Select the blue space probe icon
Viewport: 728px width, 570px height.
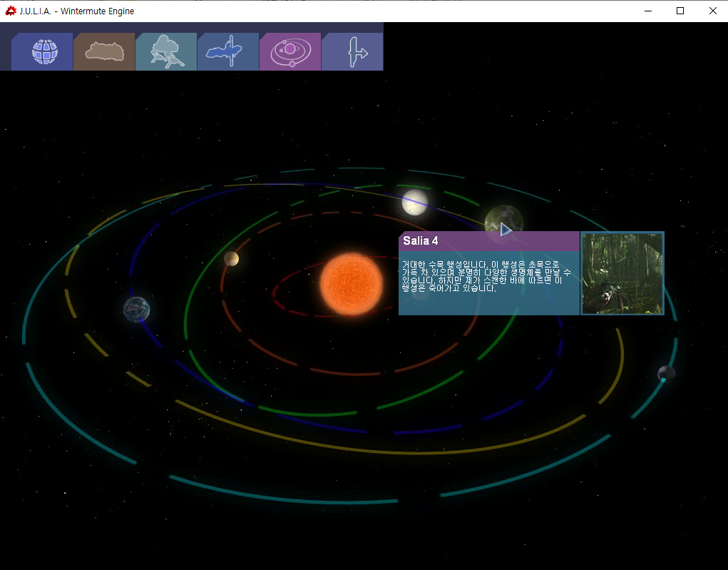(228, 51)
